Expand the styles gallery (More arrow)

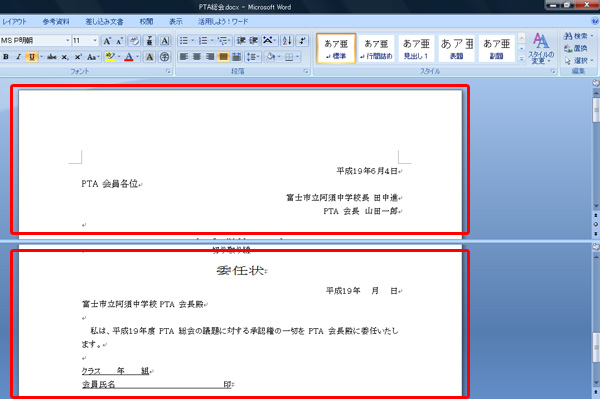coord(521,59)
